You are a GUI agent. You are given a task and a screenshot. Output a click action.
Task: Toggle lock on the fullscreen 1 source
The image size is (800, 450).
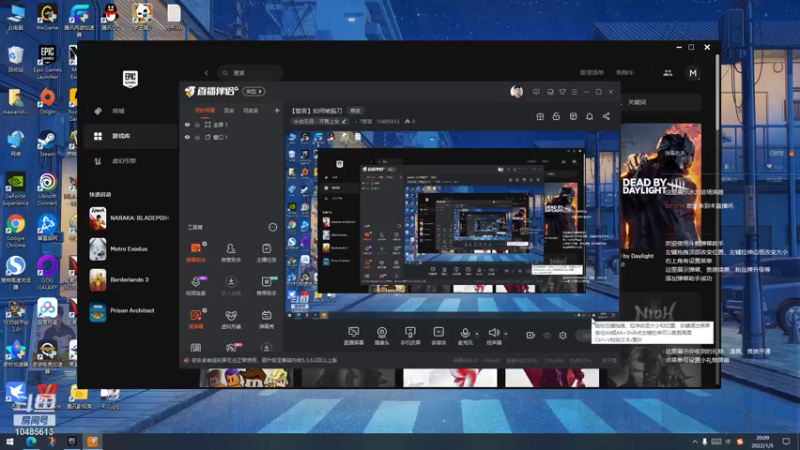point(197,124)
